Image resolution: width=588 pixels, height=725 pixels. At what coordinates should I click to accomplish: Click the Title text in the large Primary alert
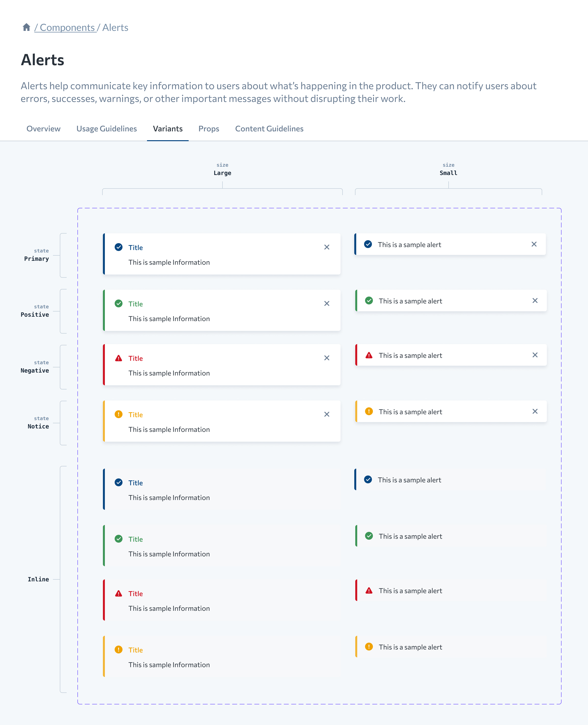[x=135, y=247]
